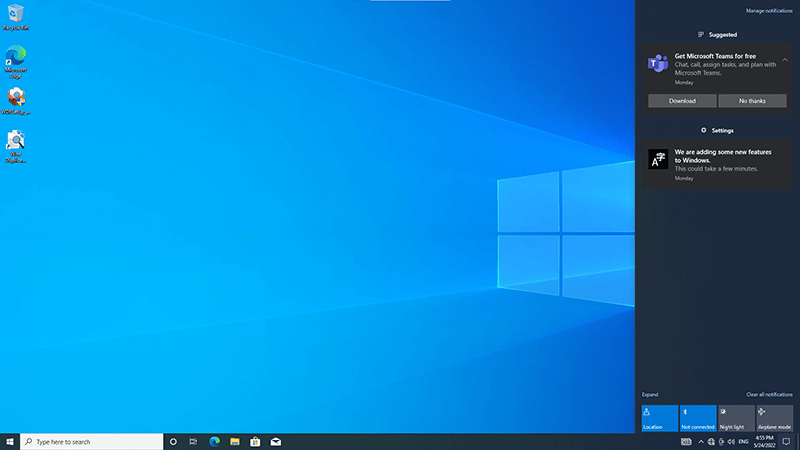800x450 pixels.
Task: Decline Teams offer with No thanks
Action: (753, 101)
